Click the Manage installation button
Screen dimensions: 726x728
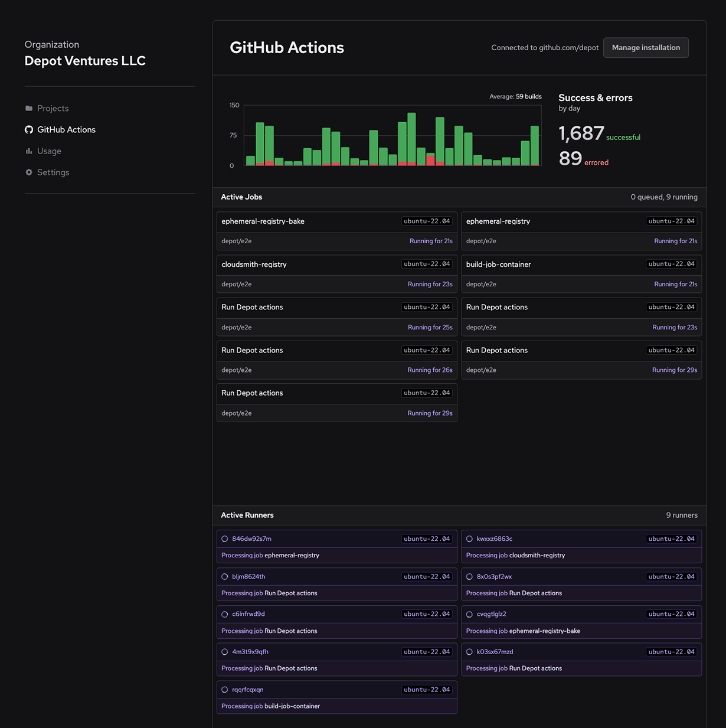(646, 47)
